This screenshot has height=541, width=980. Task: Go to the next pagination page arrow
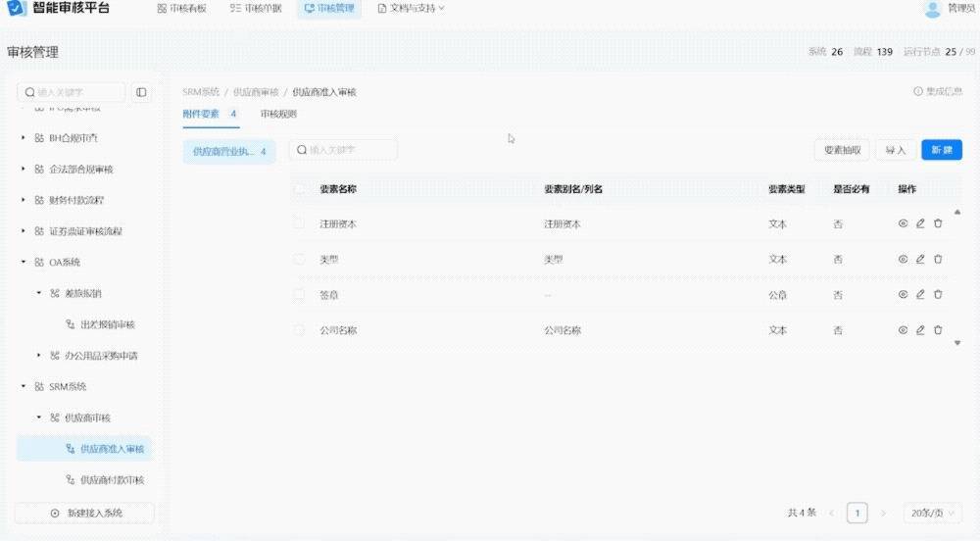[883, 513]
